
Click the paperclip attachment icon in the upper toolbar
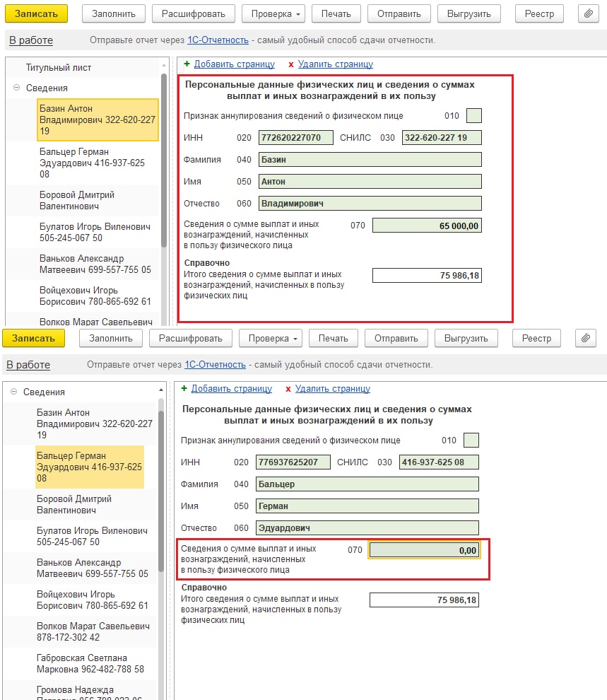pyautogui.click(x=587, y=13)
